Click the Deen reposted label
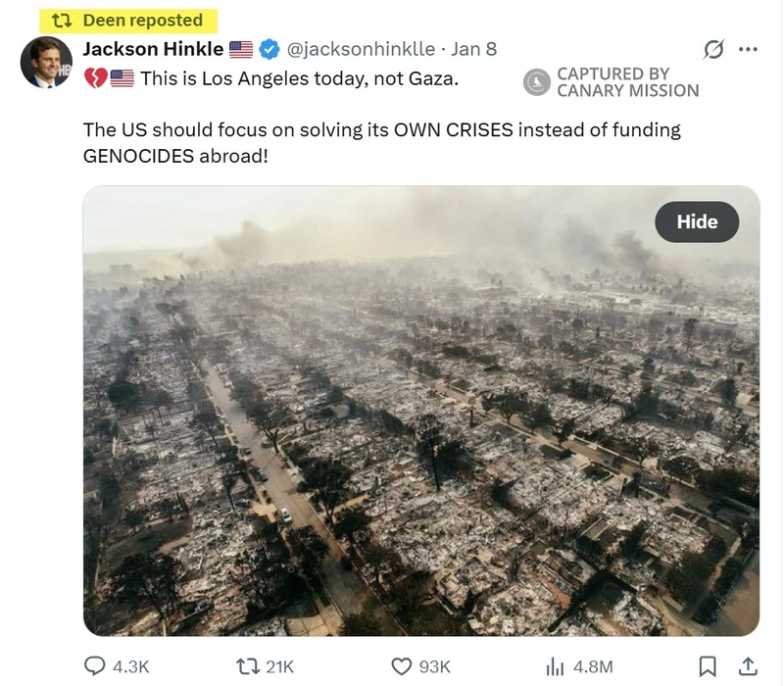 (128, 21)
